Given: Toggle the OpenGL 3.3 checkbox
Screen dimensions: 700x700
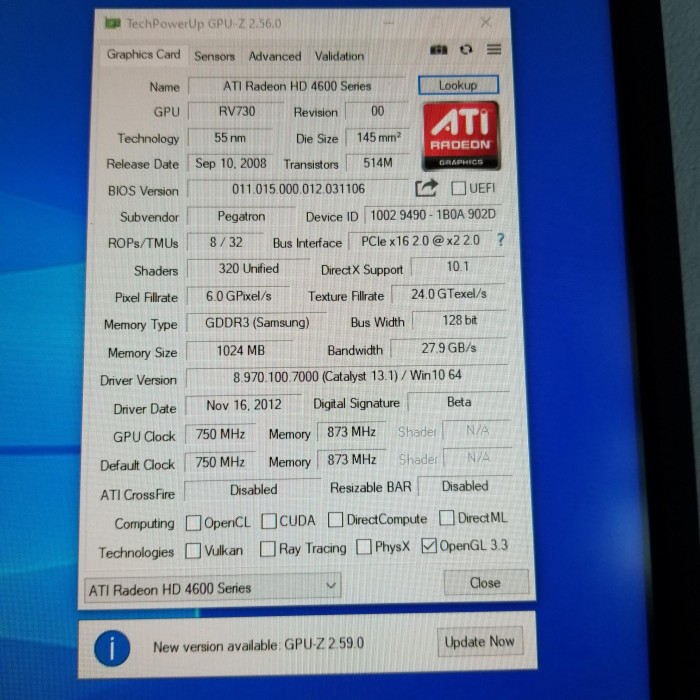Looking at the screenshot, I should point(430,546).
